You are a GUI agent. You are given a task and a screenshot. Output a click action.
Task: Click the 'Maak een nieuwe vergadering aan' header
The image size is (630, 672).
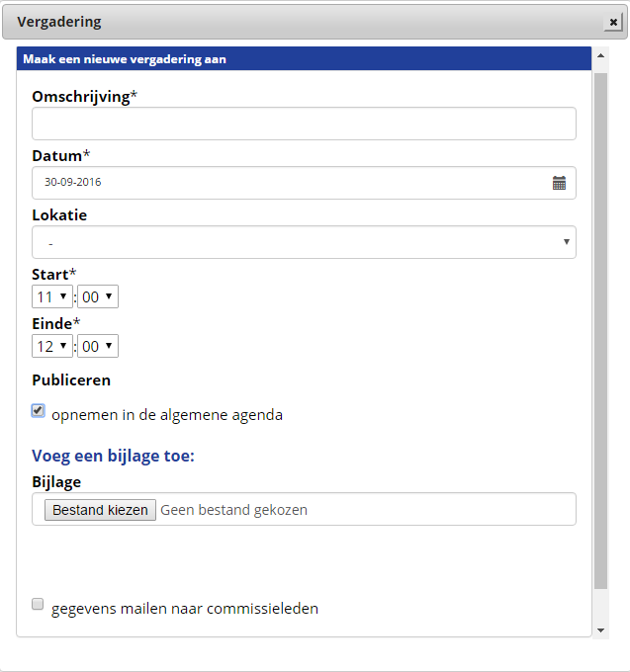(x=125, y=59)
